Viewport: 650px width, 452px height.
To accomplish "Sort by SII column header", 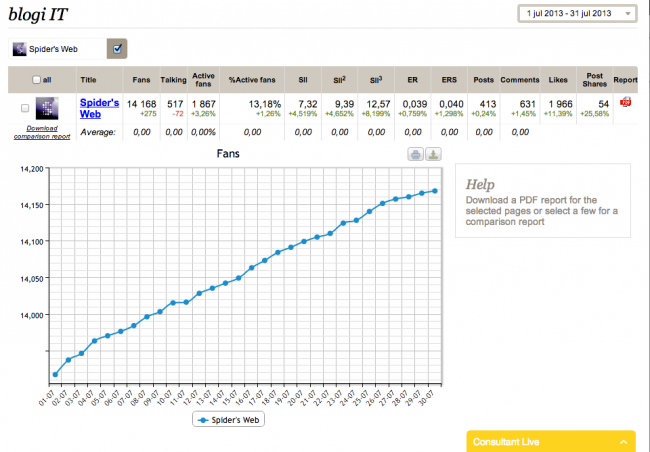I will pos(303,80).
